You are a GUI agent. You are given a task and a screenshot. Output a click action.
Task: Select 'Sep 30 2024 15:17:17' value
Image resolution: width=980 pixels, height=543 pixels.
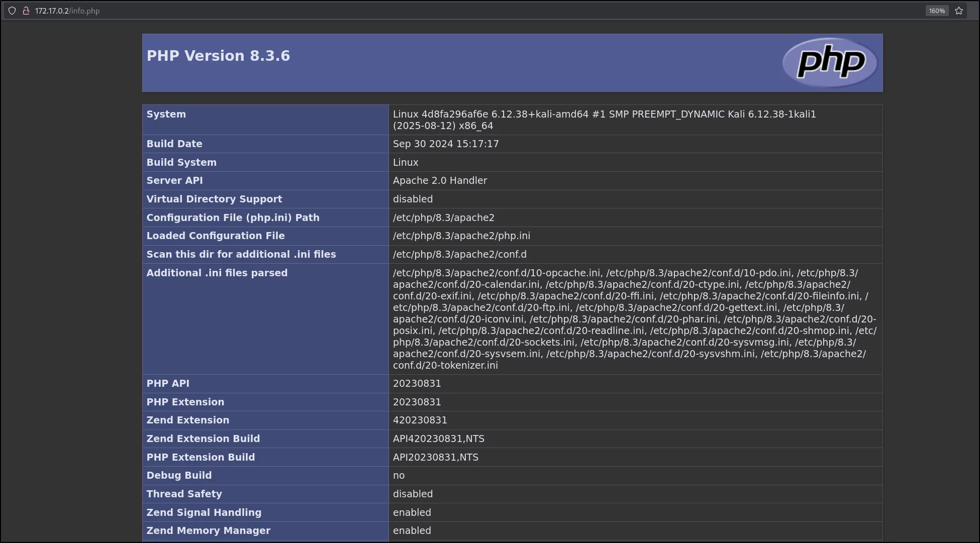tap(446, 144)
